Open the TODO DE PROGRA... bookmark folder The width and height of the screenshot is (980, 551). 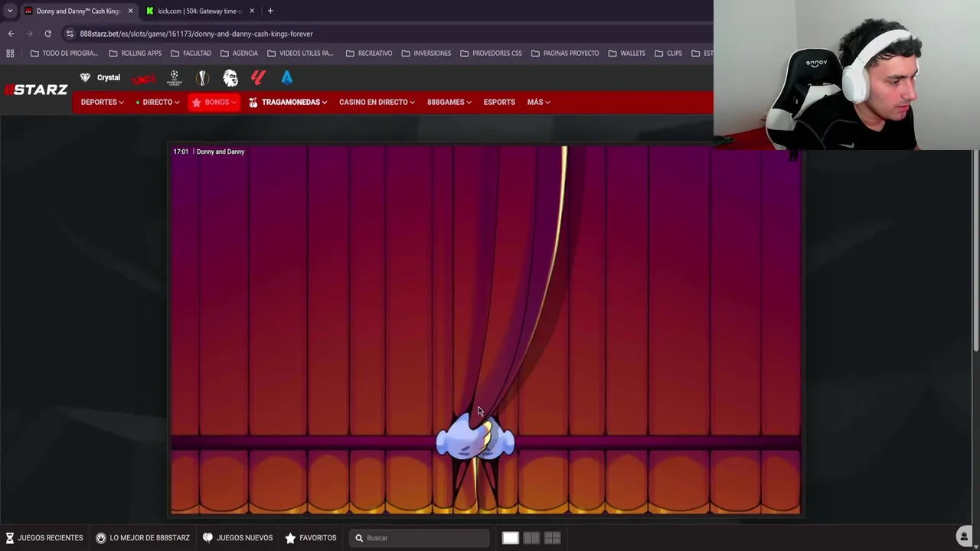click(64, 53)
